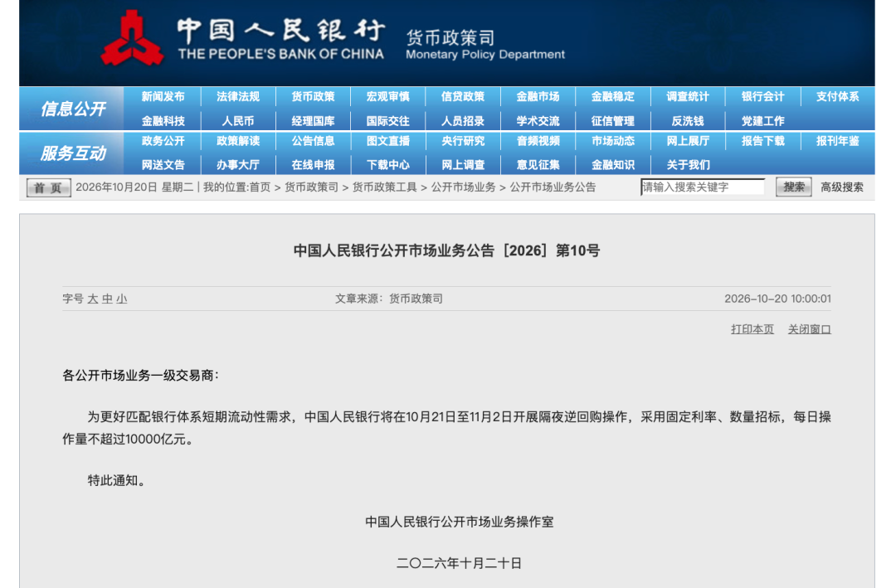Click the announcement title ending 第10号
896x588 pixels.
[446, 250]
